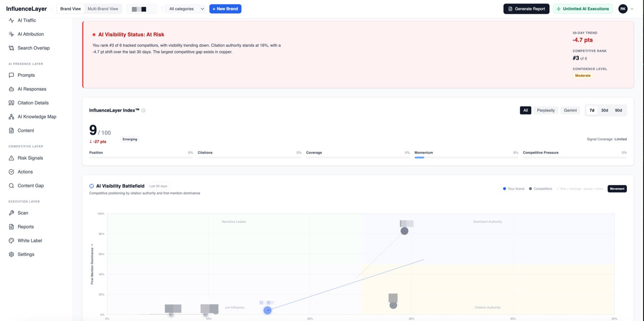Click the + New Brand button
The height and width of the screenshot is (321, 644).
225,9
